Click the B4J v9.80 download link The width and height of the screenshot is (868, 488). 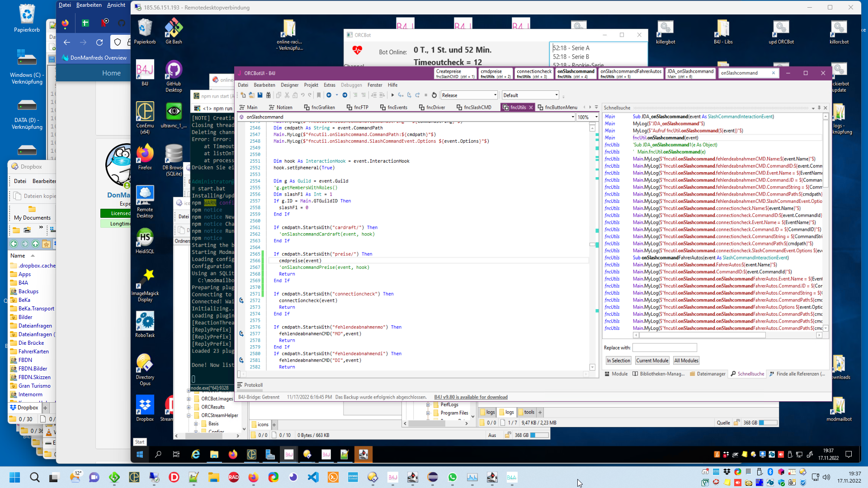pos(471,397)
